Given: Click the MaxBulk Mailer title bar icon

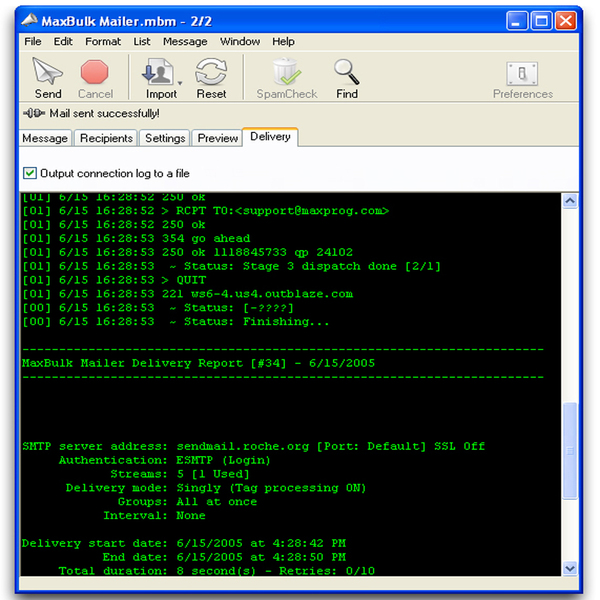Looking at the screenshot, I should [x=29, y=20].
